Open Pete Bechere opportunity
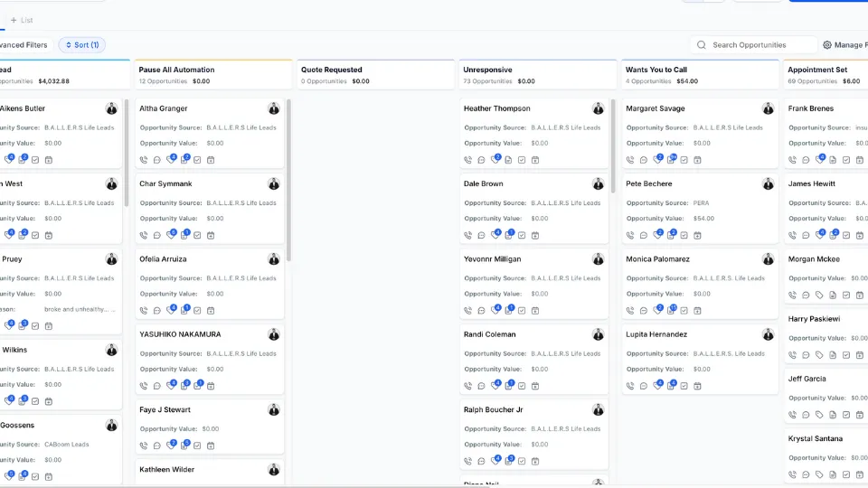Screen dimensions: 868x488 click(x=649, y=183)
